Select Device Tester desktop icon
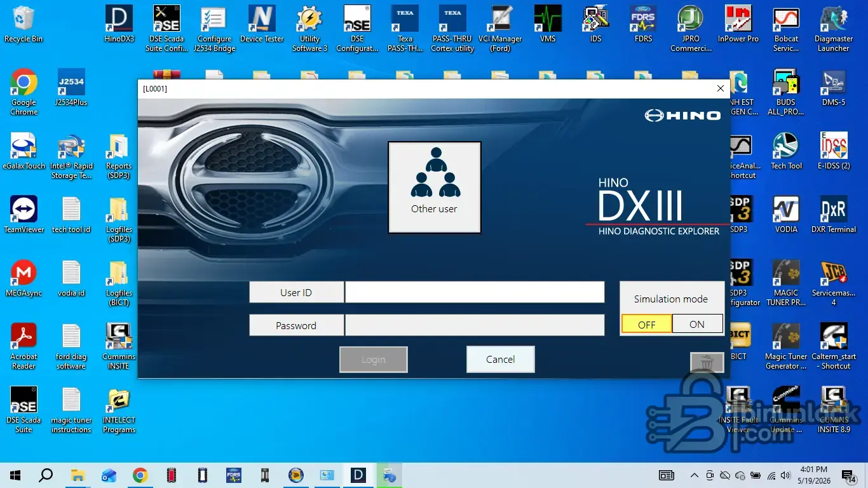The image size is (868, 488). [262, 24]
